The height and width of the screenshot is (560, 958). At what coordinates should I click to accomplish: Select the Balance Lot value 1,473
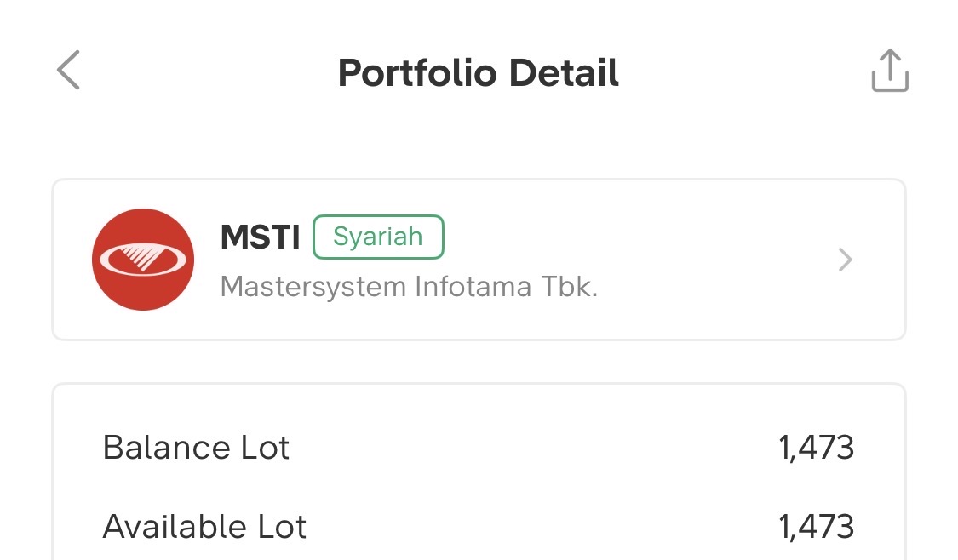tap(816, 448)
